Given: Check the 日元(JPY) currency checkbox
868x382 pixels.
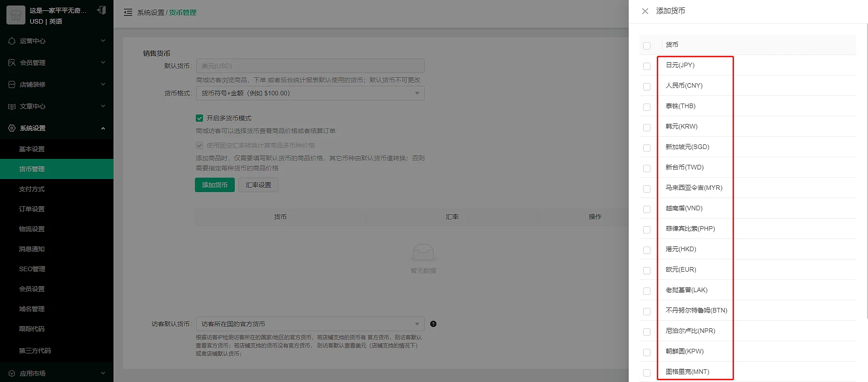Looking at the screenshot, I should pos(647,66).
